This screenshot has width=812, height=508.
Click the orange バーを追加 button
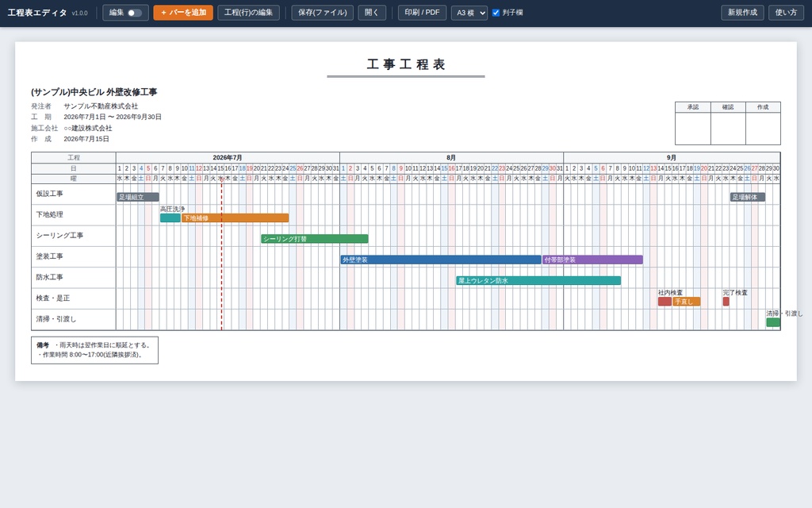pos(183,13)
